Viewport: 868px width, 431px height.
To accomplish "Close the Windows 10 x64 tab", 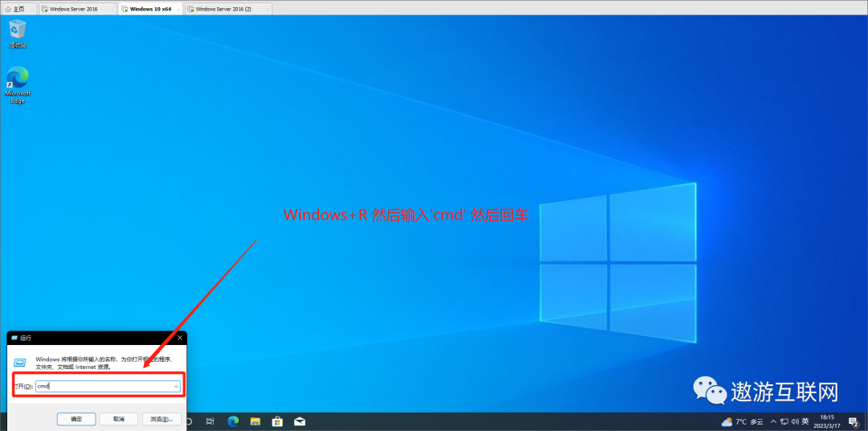I will point(178,10).
